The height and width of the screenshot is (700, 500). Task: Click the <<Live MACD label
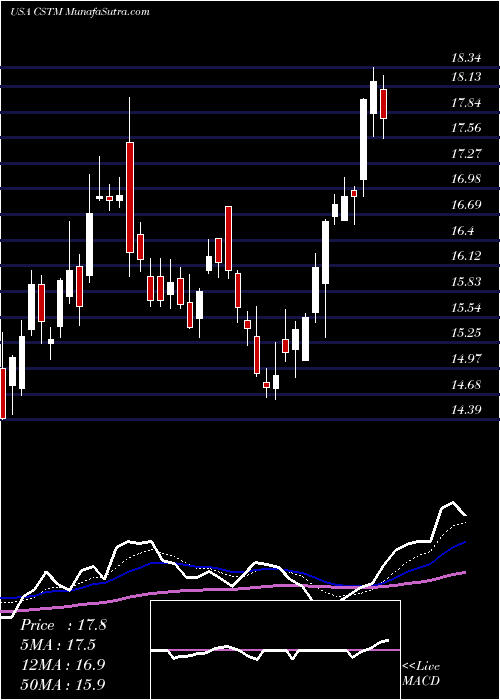(421, 674)
